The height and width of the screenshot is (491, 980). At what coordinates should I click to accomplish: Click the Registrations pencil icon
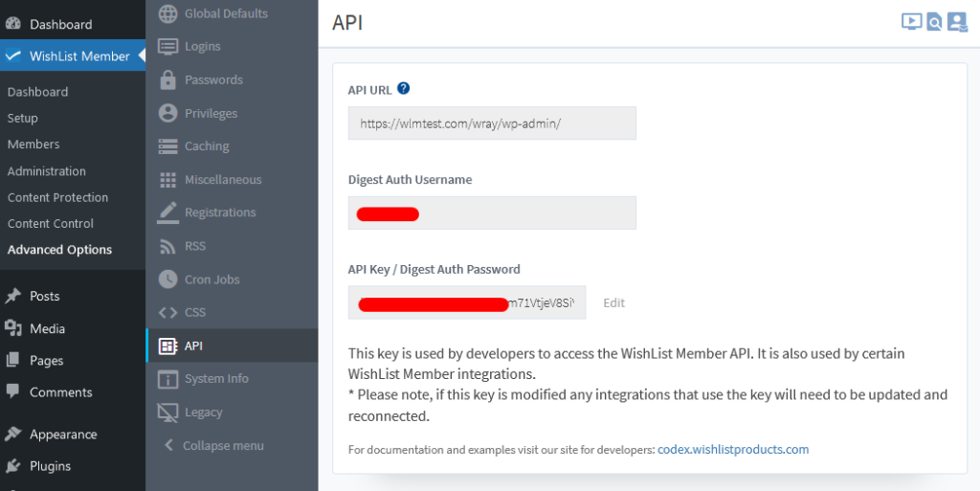[167, 212]
